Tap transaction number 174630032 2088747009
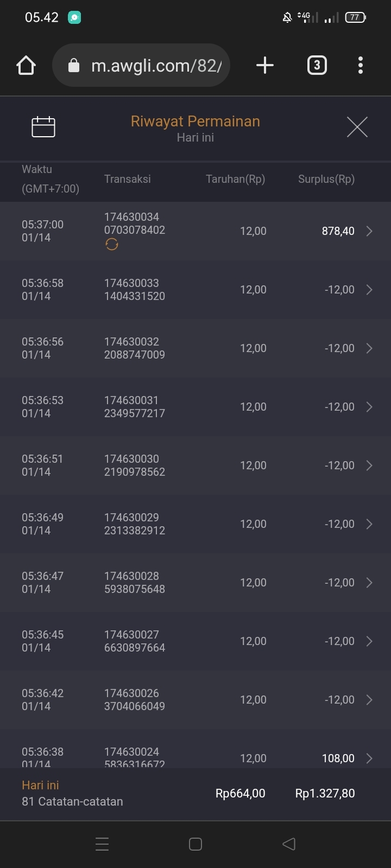 point(135,348)
